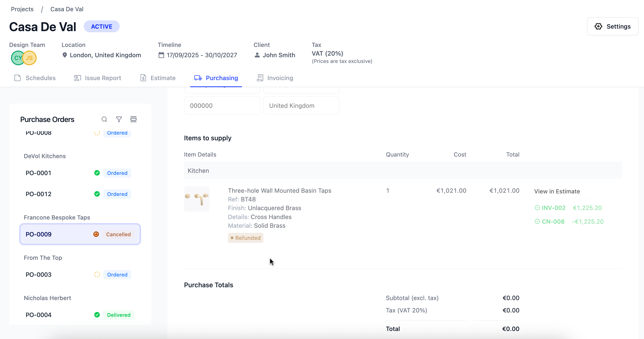This screenshot has width=644, height=339.
Task: Click the Projects breadcrumb link
Action: (x=22, y=9)
